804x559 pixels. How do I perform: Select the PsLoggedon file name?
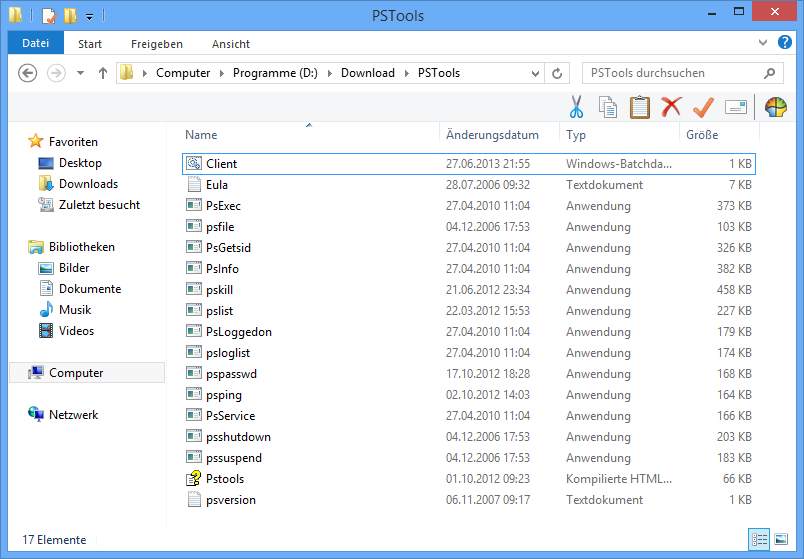[239, 332]
